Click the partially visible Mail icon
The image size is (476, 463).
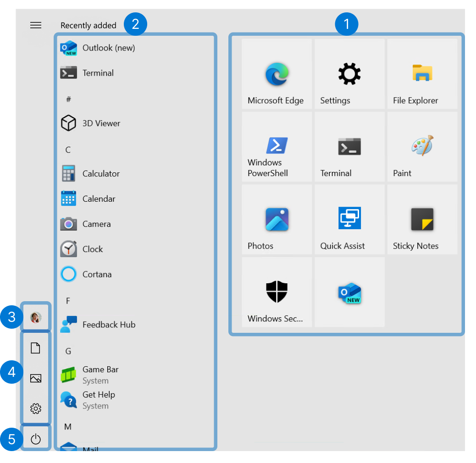[x=69, y=446]
